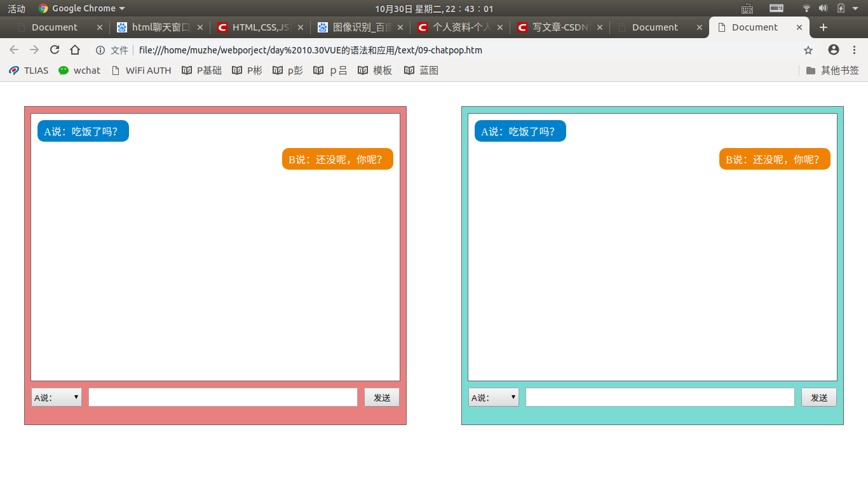Click the address bar URL
Image resolution: width=868 pixels, height=488 pixels.
[310, 50]
